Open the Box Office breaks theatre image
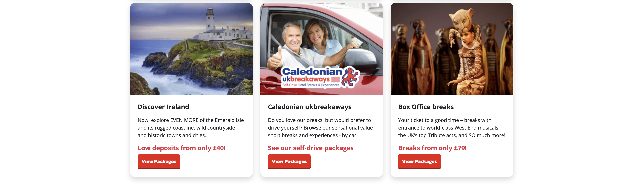 point(452,49)
